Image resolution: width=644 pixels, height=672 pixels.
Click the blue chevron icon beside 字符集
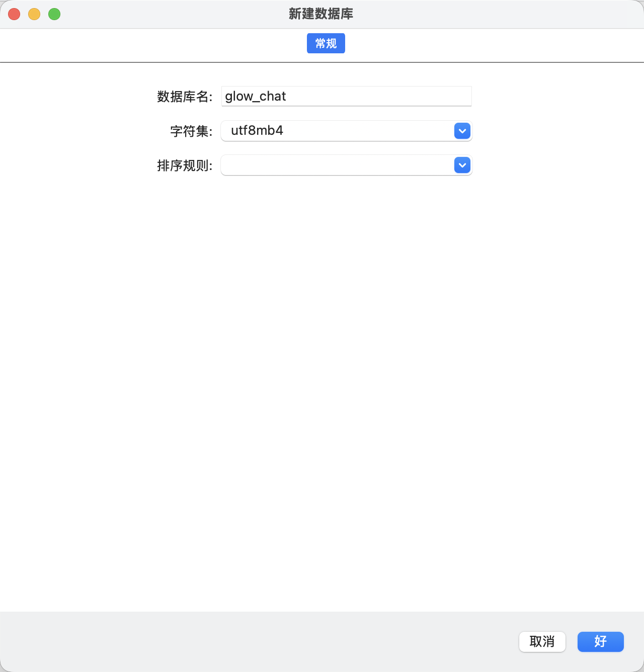point(462,131)
